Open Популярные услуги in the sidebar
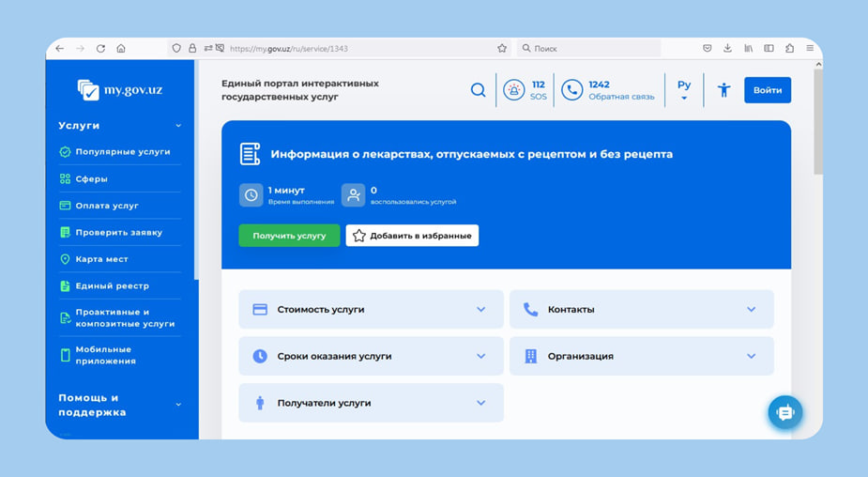Screen dimensions: 868x477 coord(122,151)
